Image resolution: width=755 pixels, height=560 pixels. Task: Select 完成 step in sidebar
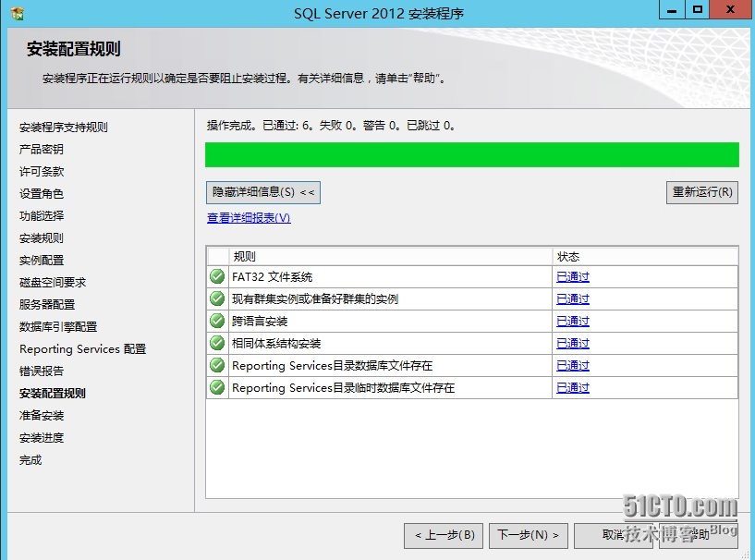click(30, 459)
